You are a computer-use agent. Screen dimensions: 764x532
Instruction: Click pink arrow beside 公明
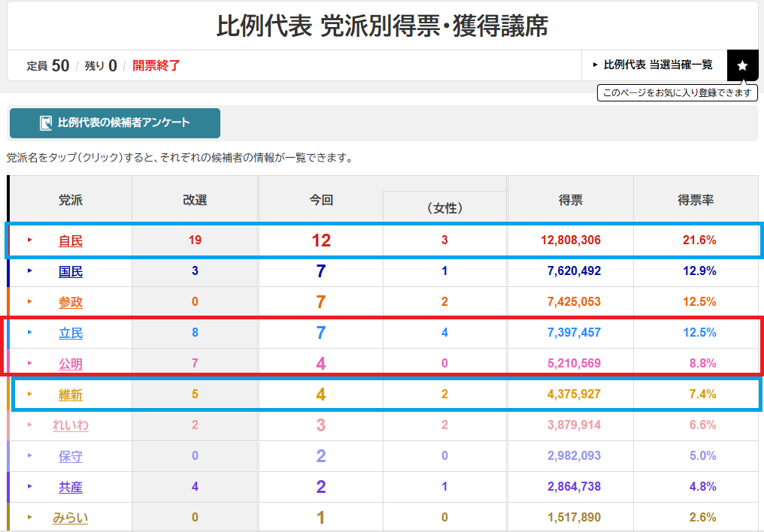click(30, 363)
